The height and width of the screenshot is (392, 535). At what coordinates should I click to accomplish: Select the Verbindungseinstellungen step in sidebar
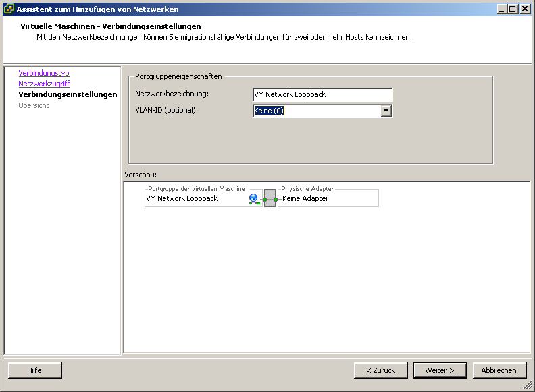68,94
